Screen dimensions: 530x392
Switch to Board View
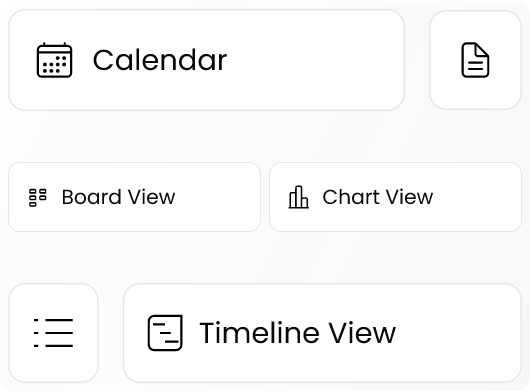pyautogui.click(x=135, y=197)
